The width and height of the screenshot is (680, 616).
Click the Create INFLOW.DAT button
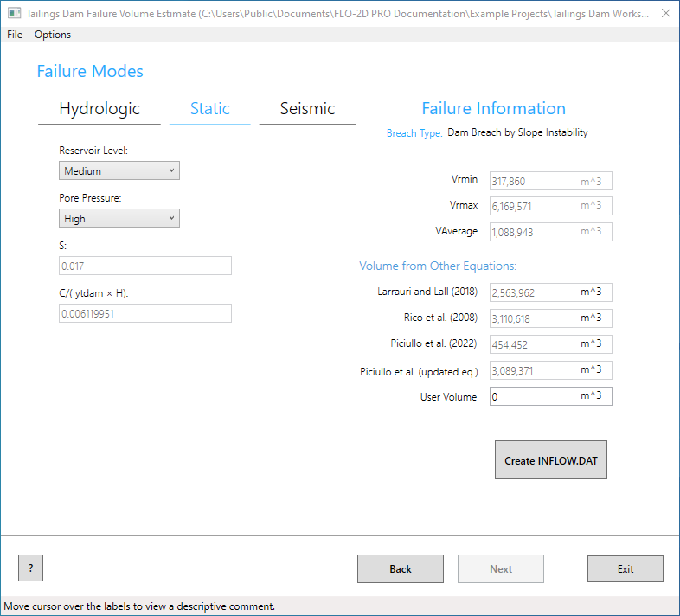click(x=551, y=460)
